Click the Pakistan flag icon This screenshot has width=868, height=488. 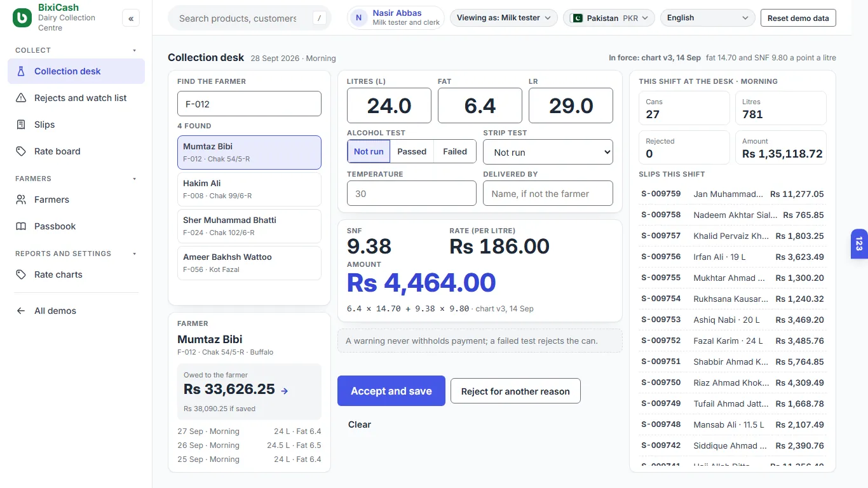click(576, 18)
